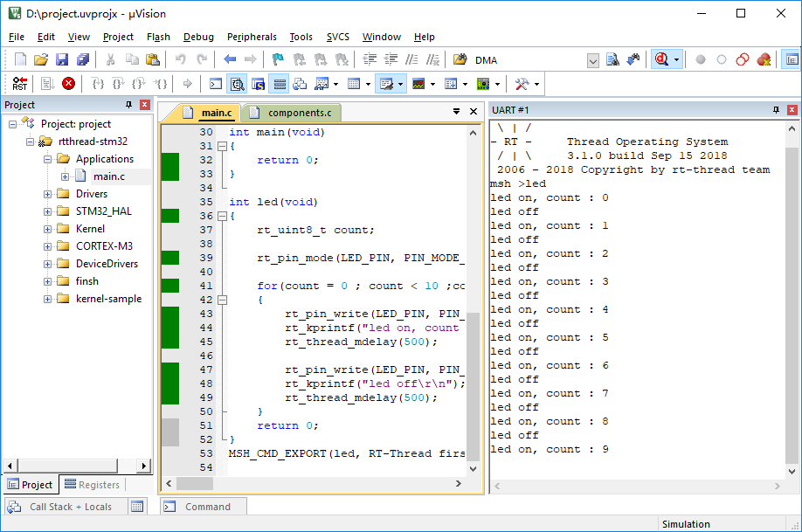This screenshot has height=532, width=802.
Task: Expand the Drivers folder node
Action: click(x=48, y=194)
